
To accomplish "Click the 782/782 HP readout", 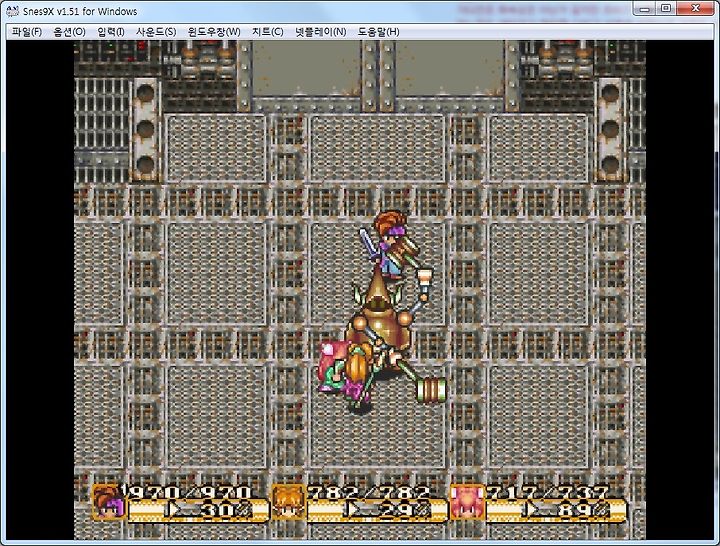I will [368, 493].
